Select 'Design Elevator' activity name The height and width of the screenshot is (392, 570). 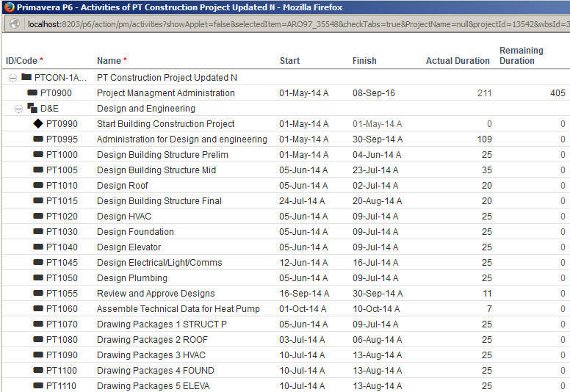[129, 247]
